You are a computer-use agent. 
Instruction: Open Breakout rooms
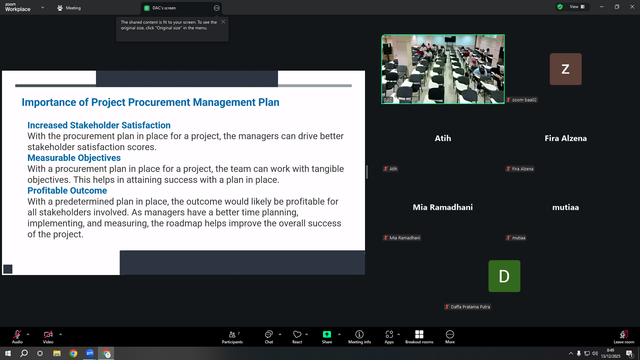pos(419,337)
